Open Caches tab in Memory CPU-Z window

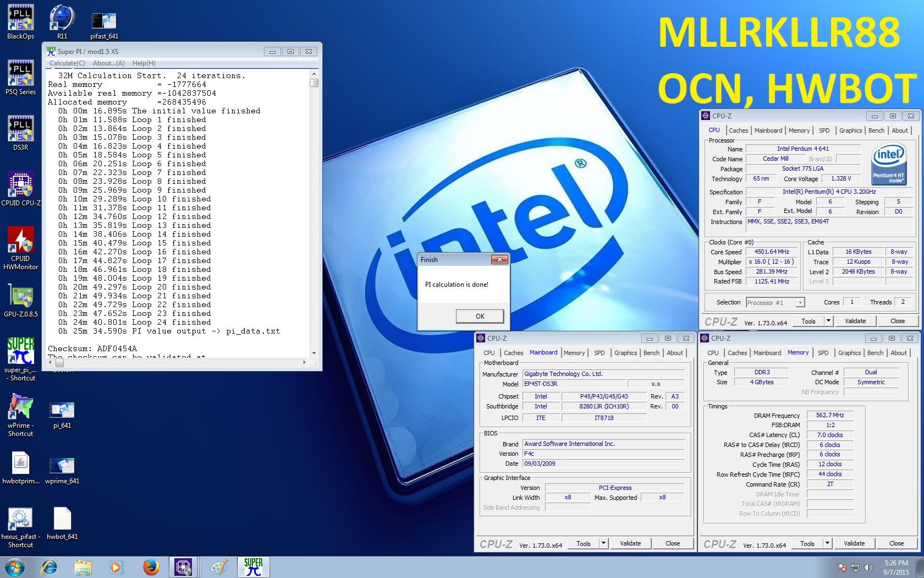click(x=737, y=353)
